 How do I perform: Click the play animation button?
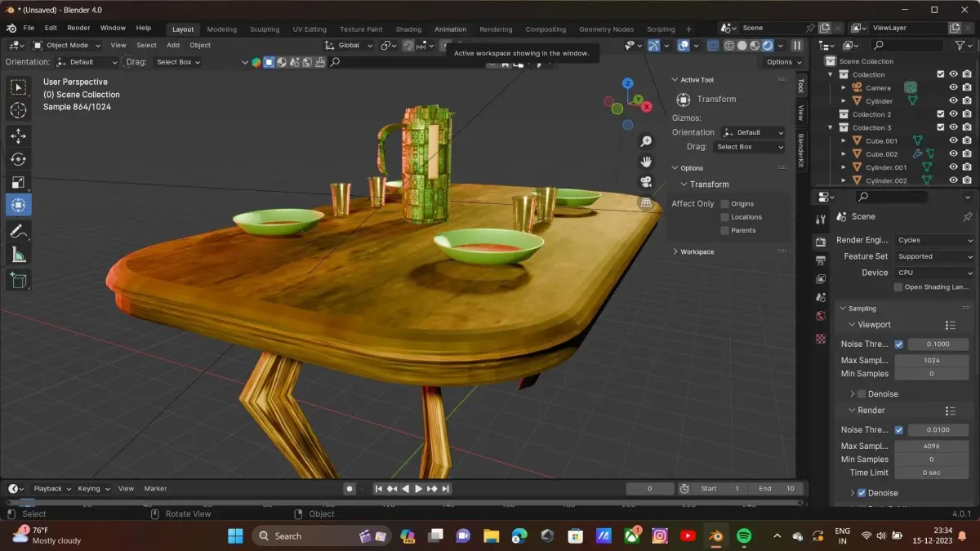(x=419, y=489)
